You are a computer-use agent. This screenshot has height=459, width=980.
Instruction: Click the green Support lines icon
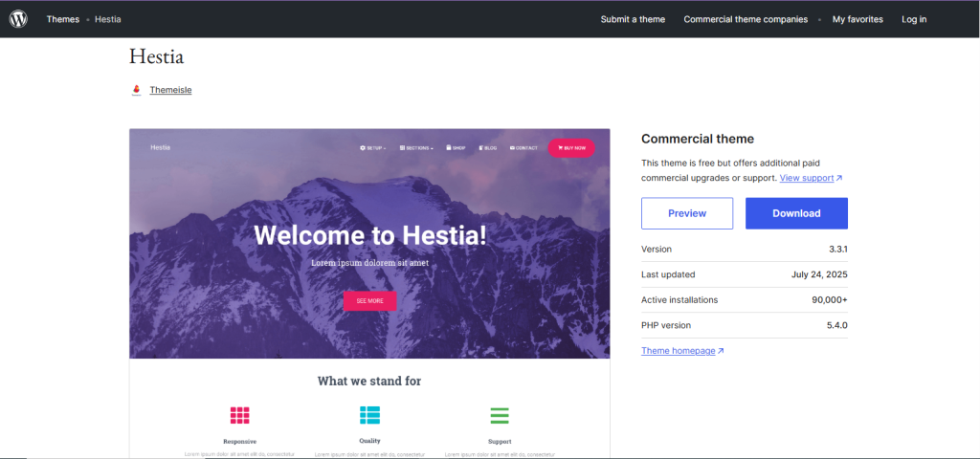click(500, 415)
